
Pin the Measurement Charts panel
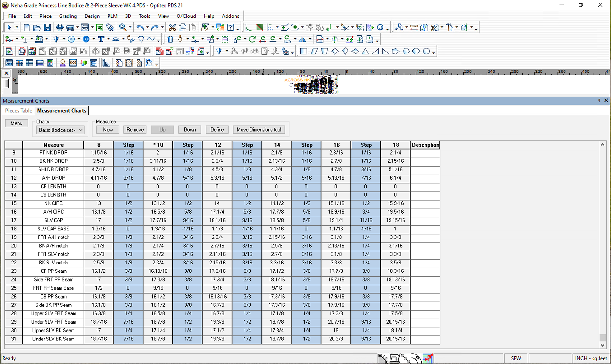click(599, 101)
